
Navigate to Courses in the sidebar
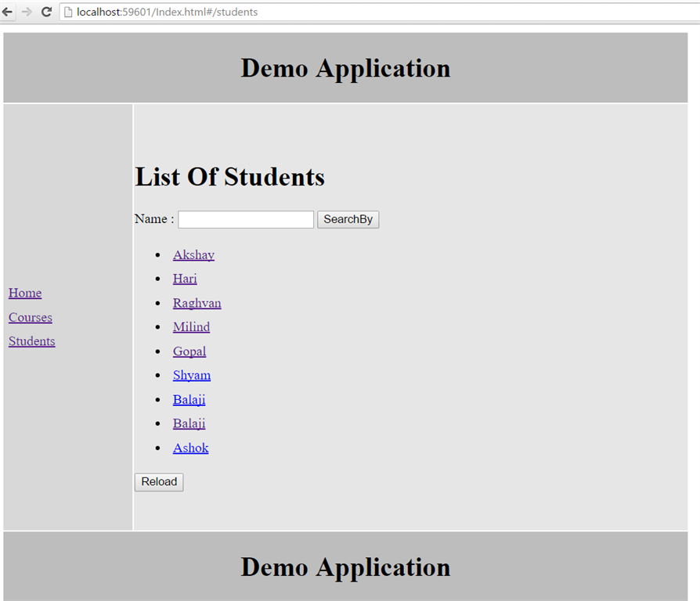click(31, 317)
